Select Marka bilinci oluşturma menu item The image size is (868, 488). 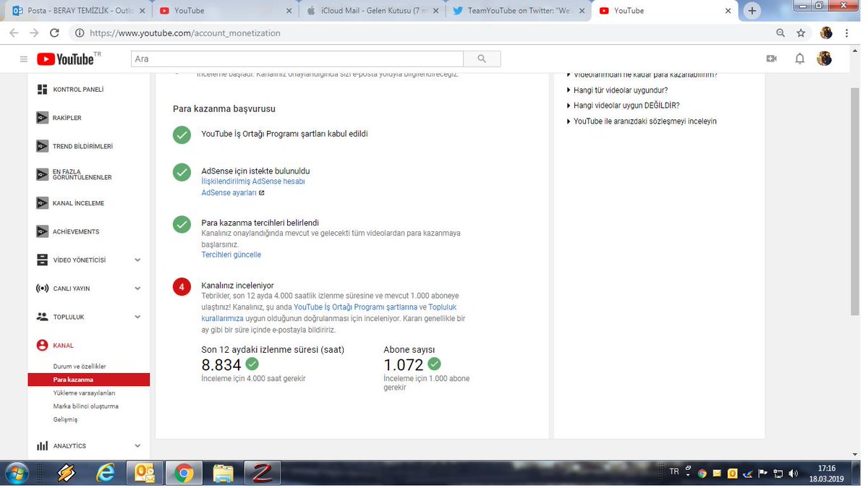coord(85,406)
